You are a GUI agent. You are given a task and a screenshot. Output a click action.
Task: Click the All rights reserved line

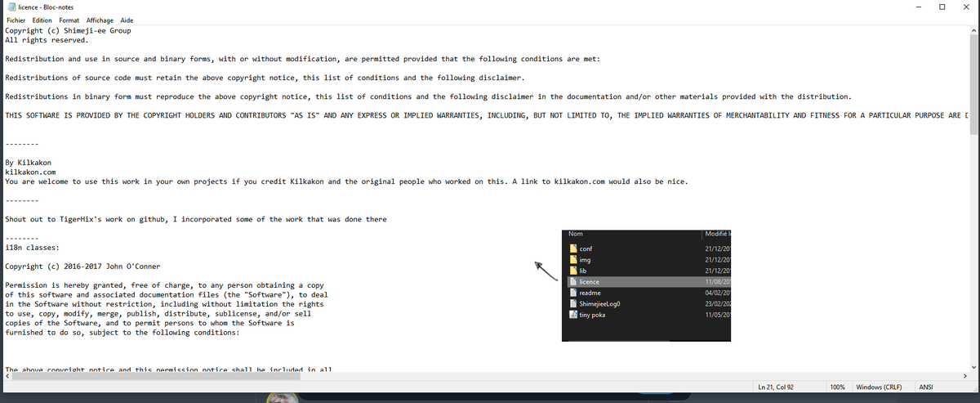tap(47, 39)
